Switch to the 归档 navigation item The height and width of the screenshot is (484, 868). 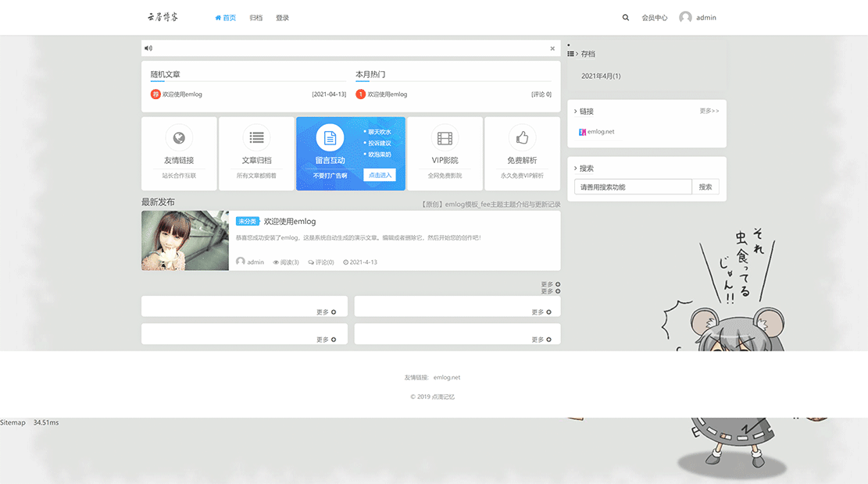[x=256, y=16]
